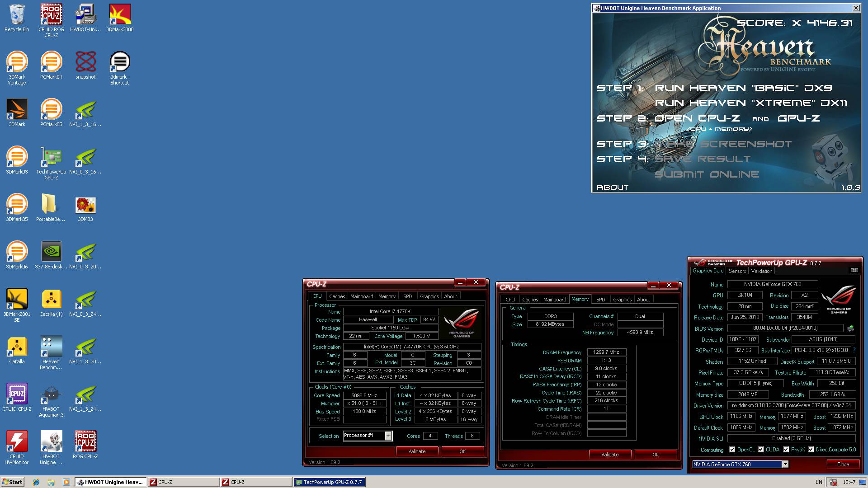Open the 3DMark2000 desktop shortcut

coord(120,18)
